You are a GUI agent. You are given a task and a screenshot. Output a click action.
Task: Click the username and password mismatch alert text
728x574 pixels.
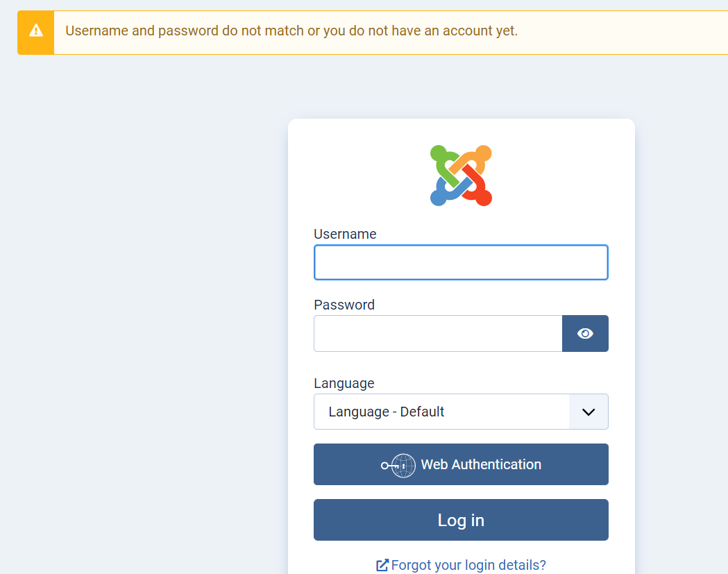[x=291, y=31]
